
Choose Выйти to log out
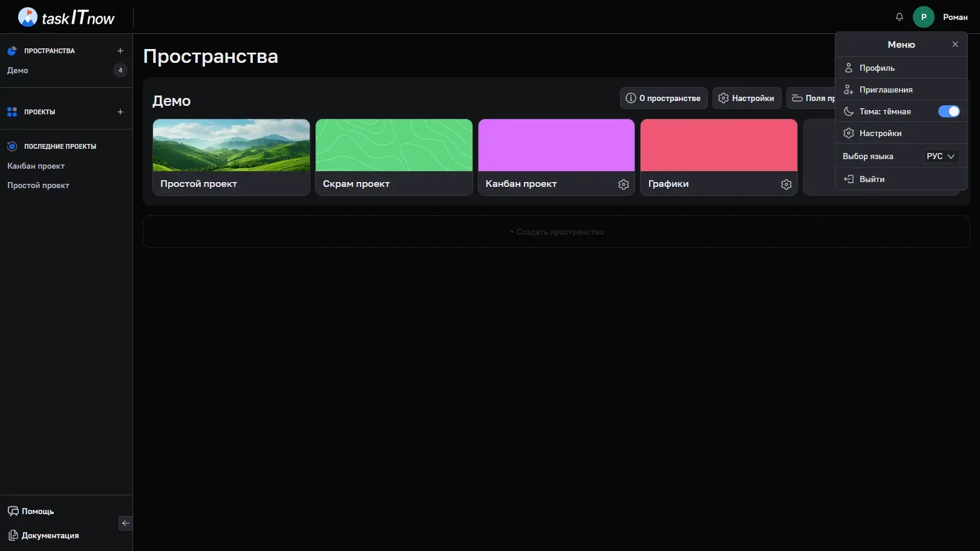[x=872, y=179]
